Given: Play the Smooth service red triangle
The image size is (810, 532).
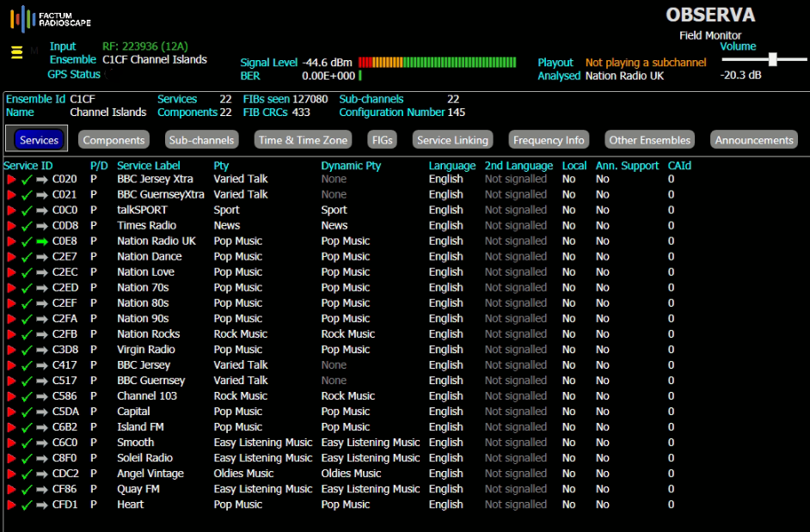Looking at the screenshot, I should [x=11, y=443].
